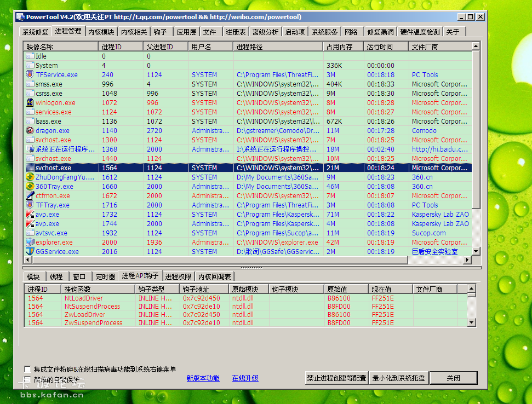
Task: Switch to the 内核模块 tab
Action: (x=101, y=32)
